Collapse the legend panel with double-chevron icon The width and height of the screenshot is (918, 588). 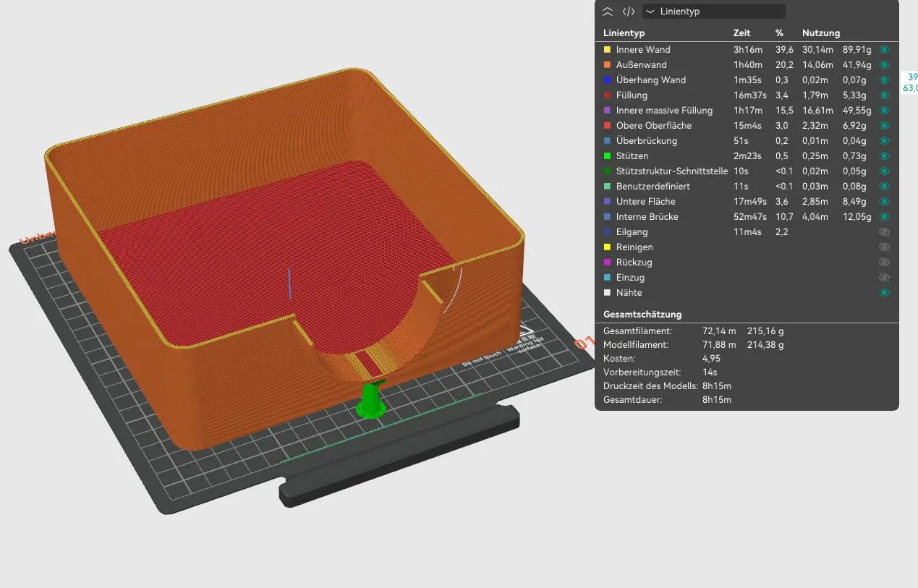pyautogui.click(x=608, y=12)
